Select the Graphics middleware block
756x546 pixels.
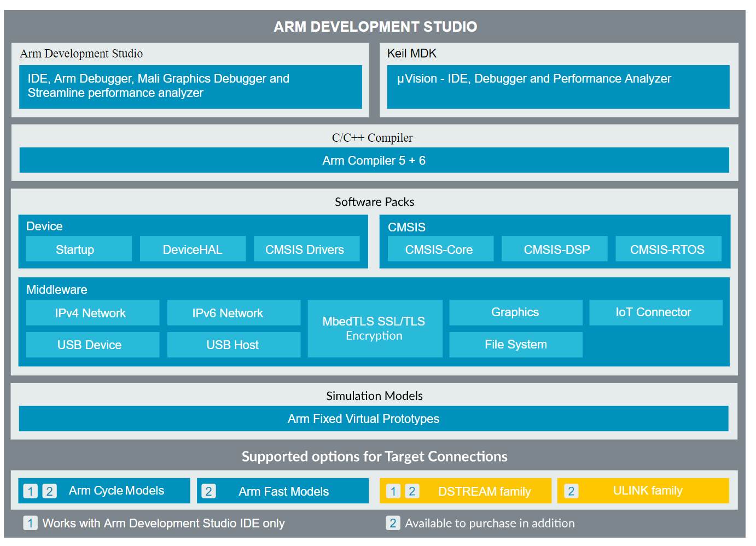(x=515, y=312)
